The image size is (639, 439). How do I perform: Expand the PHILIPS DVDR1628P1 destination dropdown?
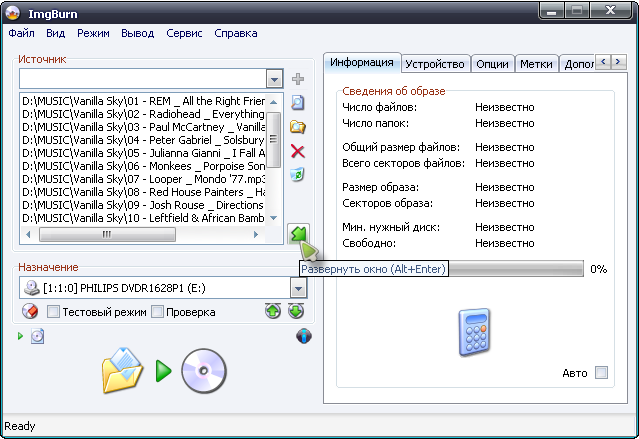point(298,288)
